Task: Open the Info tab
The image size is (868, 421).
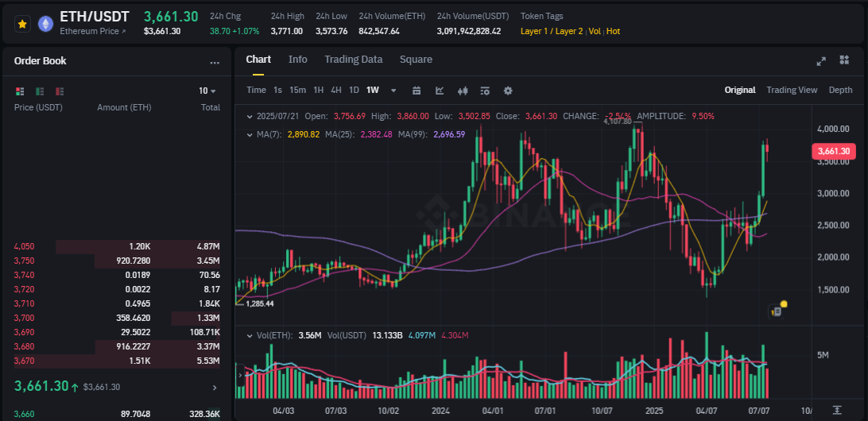Action: point(298,60)
